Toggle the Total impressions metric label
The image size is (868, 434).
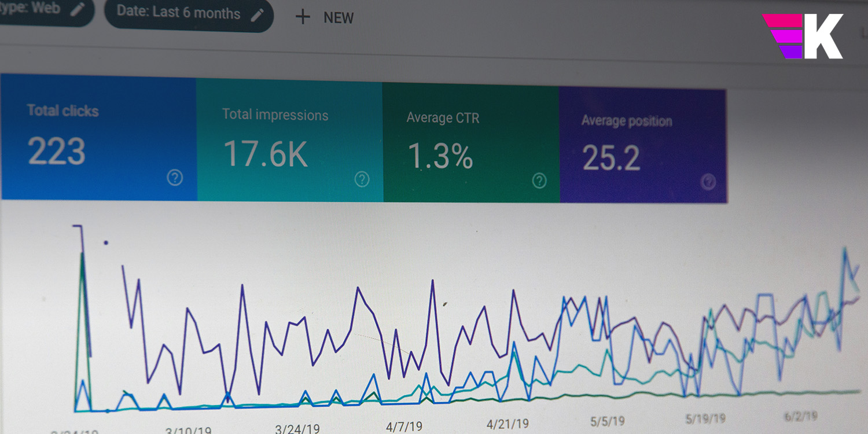pos(275,115)
